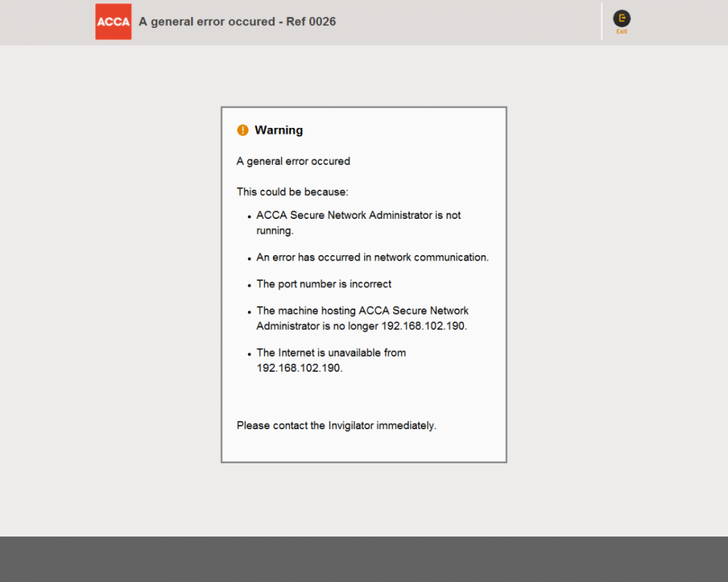Click the red ACCA logo
The width and height of the screenshot is (728, 582).
[x=113, y=21]
